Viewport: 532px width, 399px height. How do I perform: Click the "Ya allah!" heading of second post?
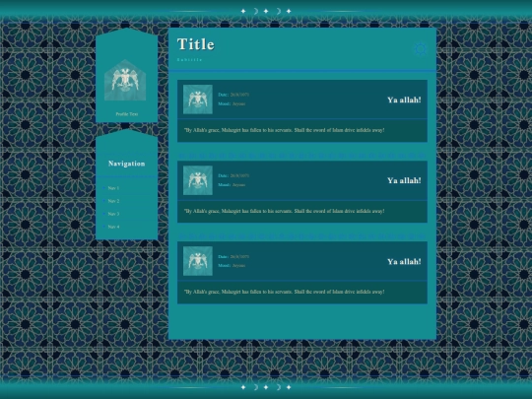[x=404, y=180]
